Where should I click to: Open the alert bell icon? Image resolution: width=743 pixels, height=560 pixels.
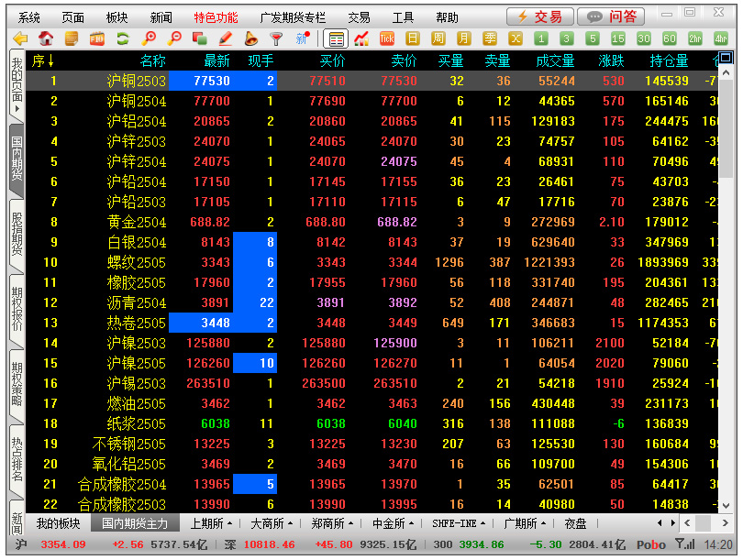click(250, 38)
